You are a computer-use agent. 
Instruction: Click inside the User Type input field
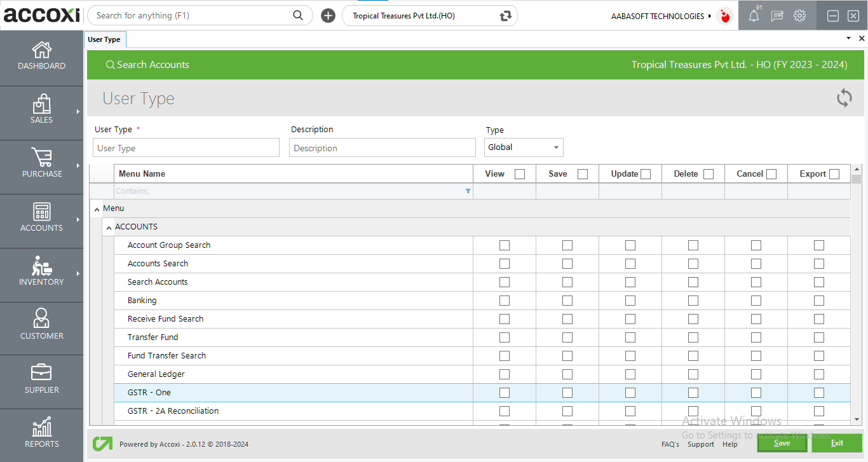(186, 147)
